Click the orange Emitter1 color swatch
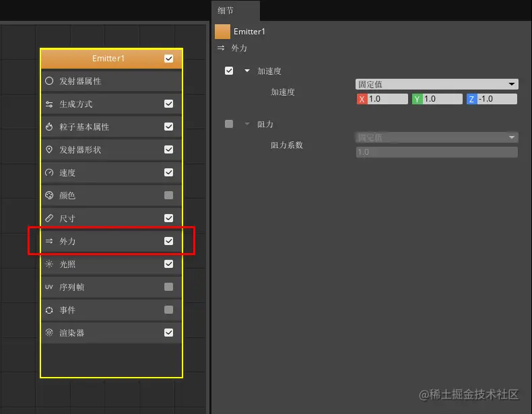The image size is (532, 414). (223, 32)
